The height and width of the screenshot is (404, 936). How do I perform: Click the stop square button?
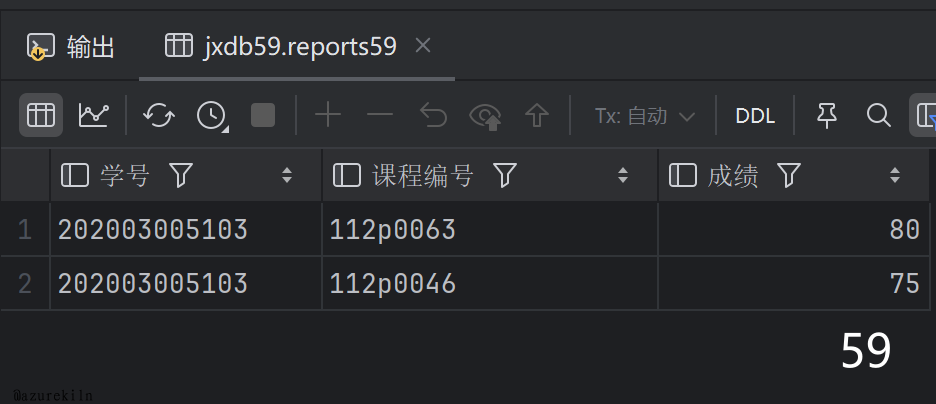point(263,115)
